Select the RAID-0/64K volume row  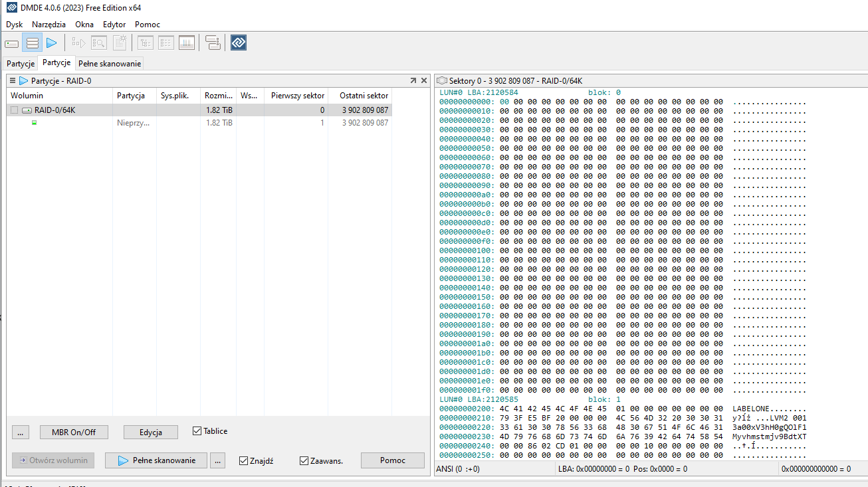pos(199,110)
